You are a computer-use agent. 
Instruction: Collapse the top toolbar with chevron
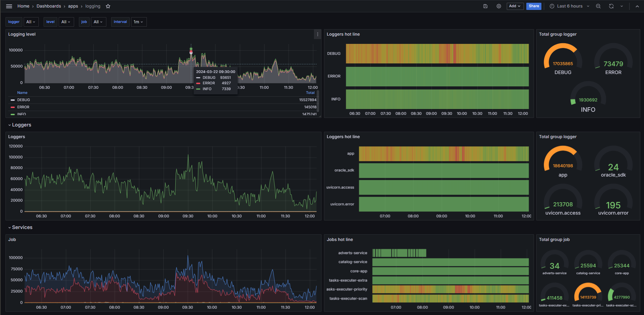(637, 6)
